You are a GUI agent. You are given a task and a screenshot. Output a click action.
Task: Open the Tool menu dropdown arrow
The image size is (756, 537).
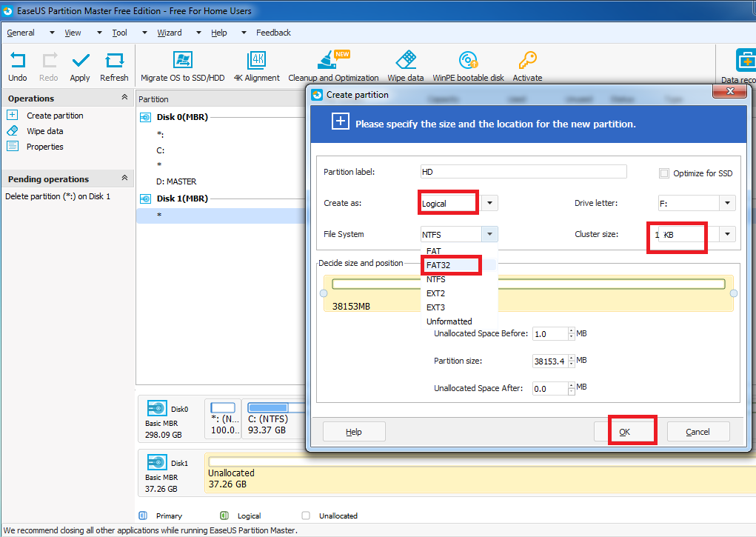pyautogui.click(x=144, y=33)
